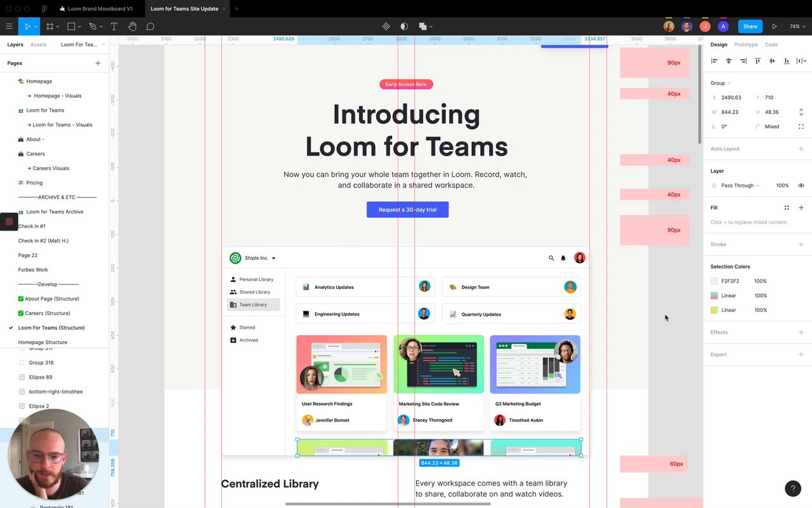
Task: Toggle layer visibility eye icon
Action: (801, 185)
